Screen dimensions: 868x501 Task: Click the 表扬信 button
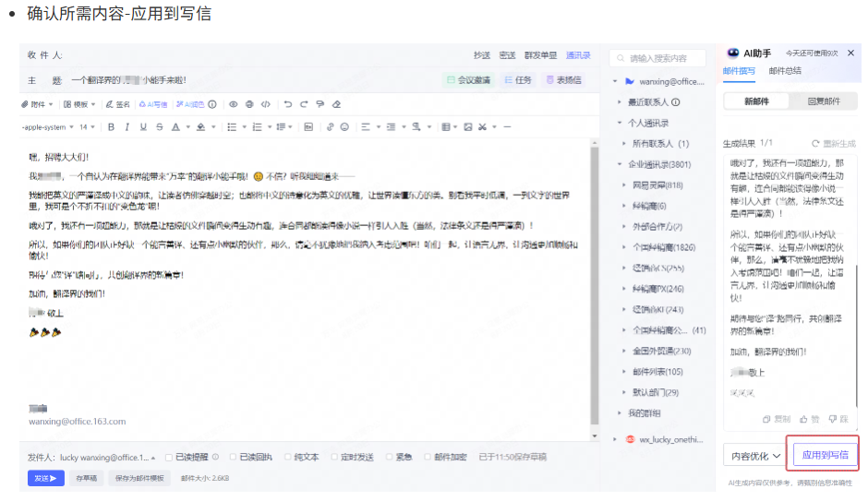pyautogui.click(x=564, y=80)
